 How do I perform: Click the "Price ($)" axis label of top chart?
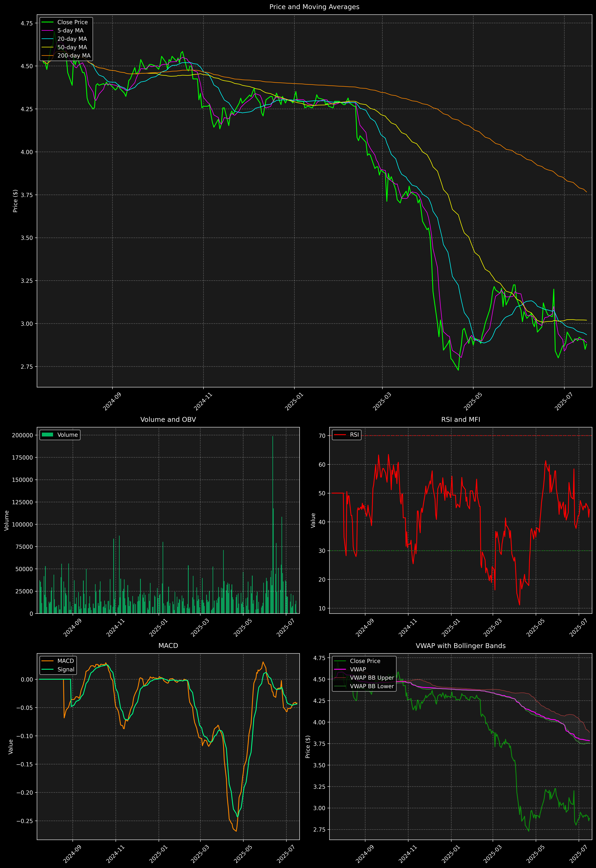pyautogui.click(x=15, y=201)
